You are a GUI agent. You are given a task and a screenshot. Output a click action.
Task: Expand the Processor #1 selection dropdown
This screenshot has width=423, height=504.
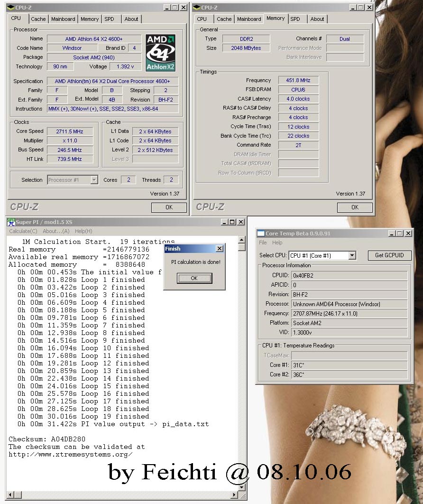click(94, 180)
